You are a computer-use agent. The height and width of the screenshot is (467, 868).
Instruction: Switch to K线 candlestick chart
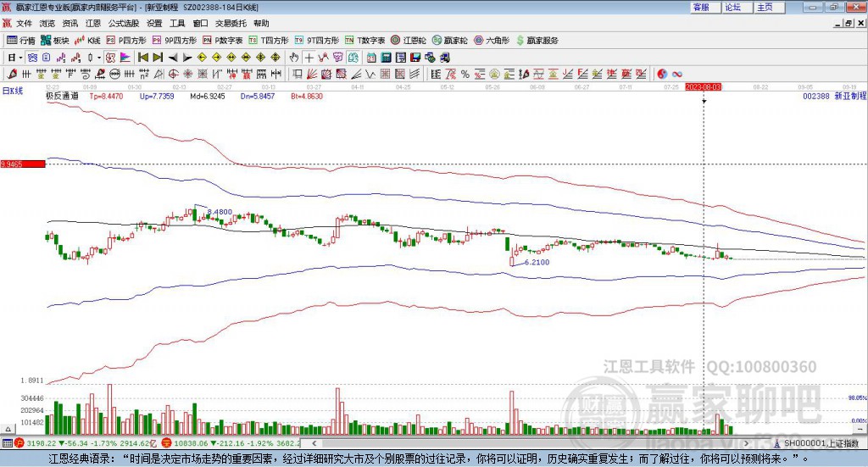(x=87, y=41)
